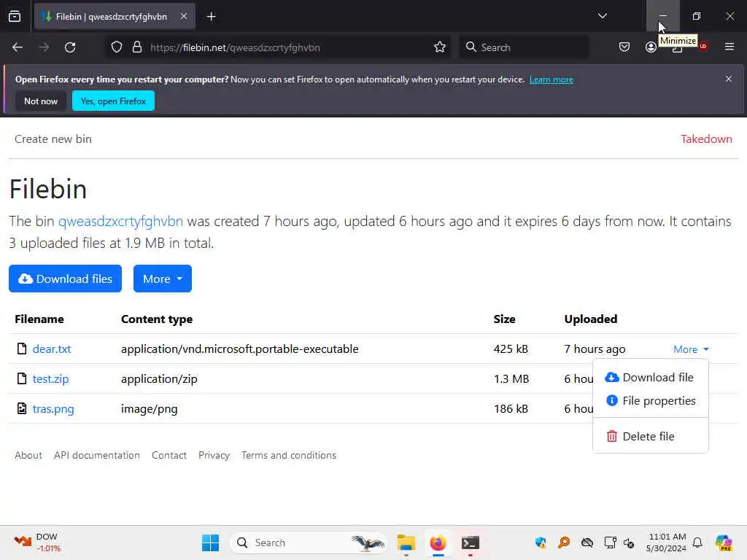Open the About footer link
This screenshot has width=747, height=560.
28,455
